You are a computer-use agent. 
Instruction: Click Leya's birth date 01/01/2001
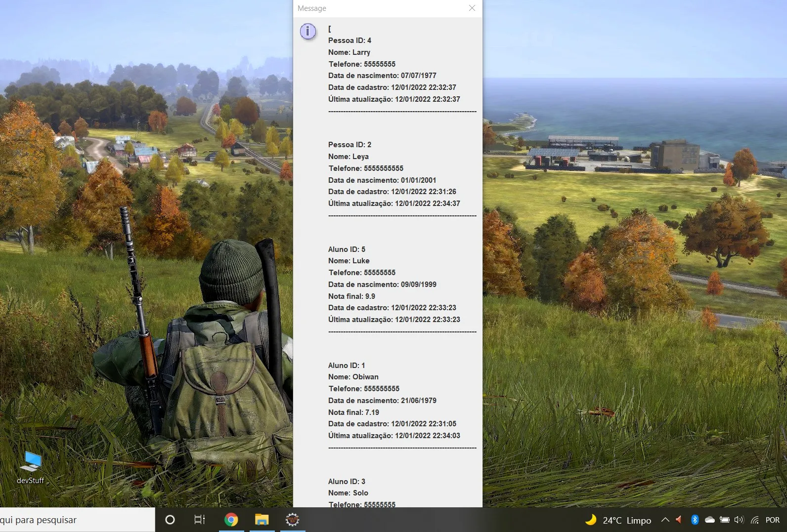(x=419, y=180)
